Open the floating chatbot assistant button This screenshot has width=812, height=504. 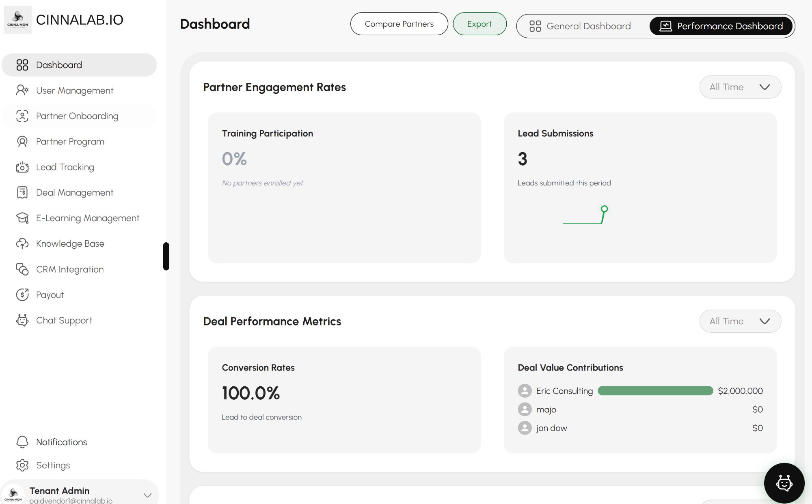[x=784, y=483]
